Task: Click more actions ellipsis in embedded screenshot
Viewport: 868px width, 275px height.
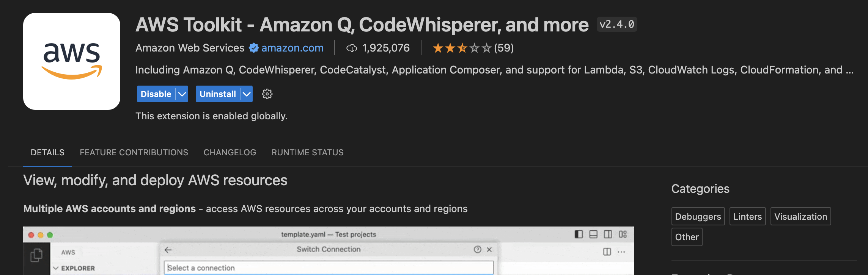Action: pyautogui.click(x=621, y=252)
